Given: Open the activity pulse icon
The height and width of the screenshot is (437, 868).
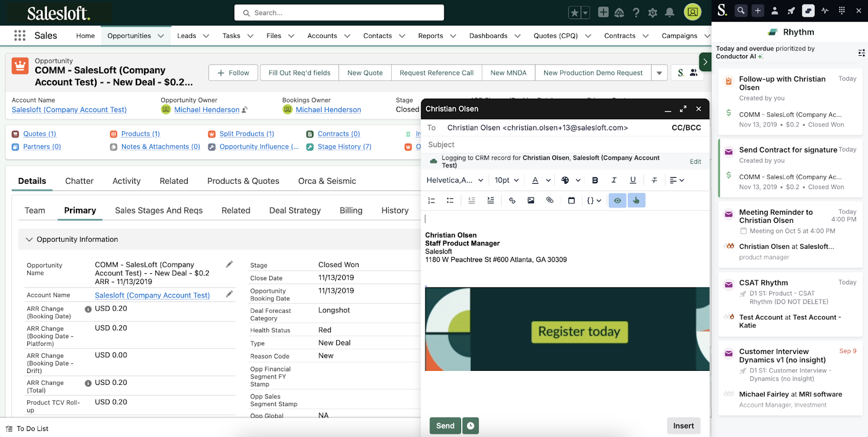Looking at the screenshot, I should (825, 10).
